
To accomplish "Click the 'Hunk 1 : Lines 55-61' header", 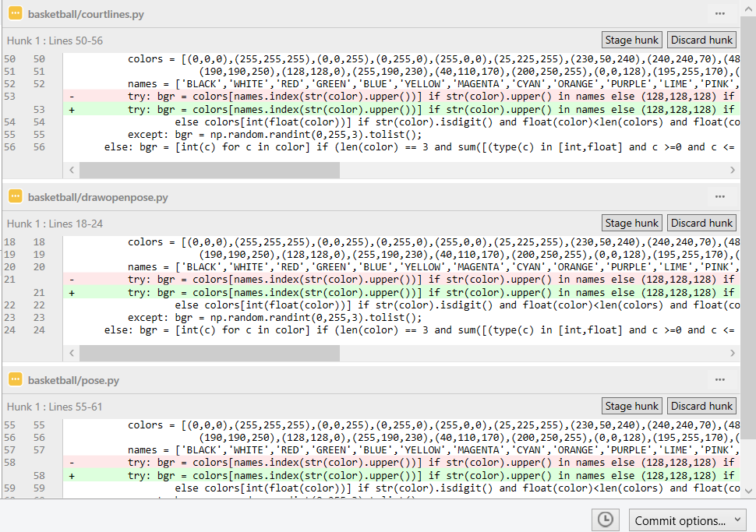I will coord(55,407).
